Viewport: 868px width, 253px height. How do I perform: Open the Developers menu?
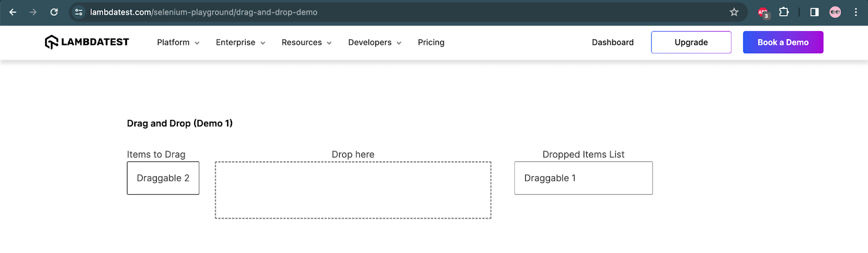pos(374,42)
